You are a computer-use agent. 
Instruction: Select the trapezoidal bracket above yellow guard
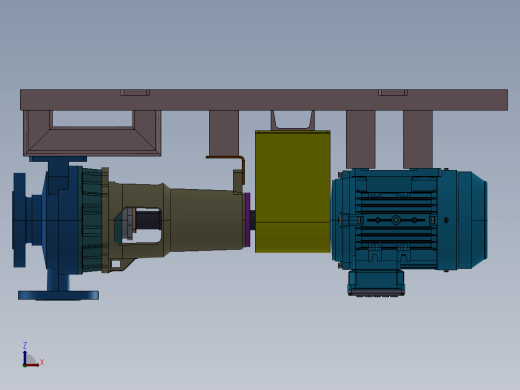coord(293,120)
